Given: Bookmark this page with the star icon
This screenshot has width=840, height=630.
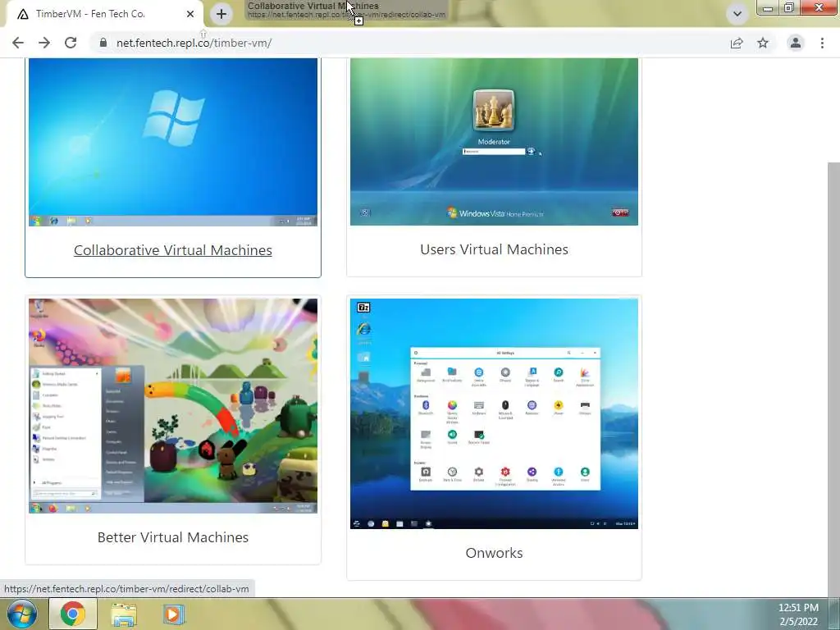Looking at the screenshot, I should 763,43.
